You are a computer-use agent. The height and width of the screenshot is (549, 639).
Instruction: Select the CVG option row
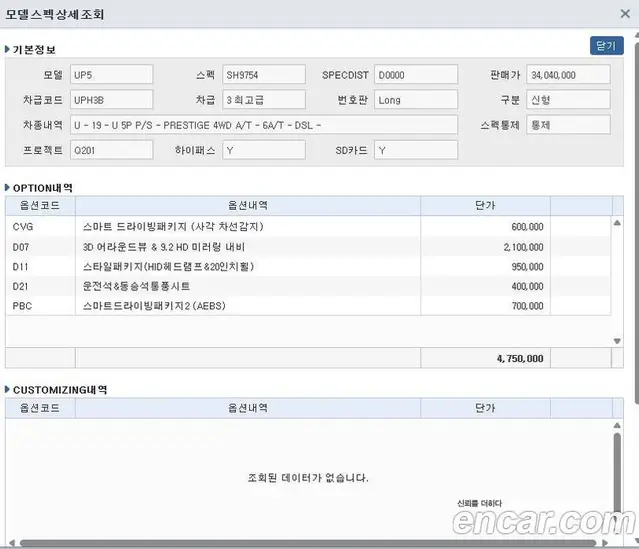pos(308,227)
